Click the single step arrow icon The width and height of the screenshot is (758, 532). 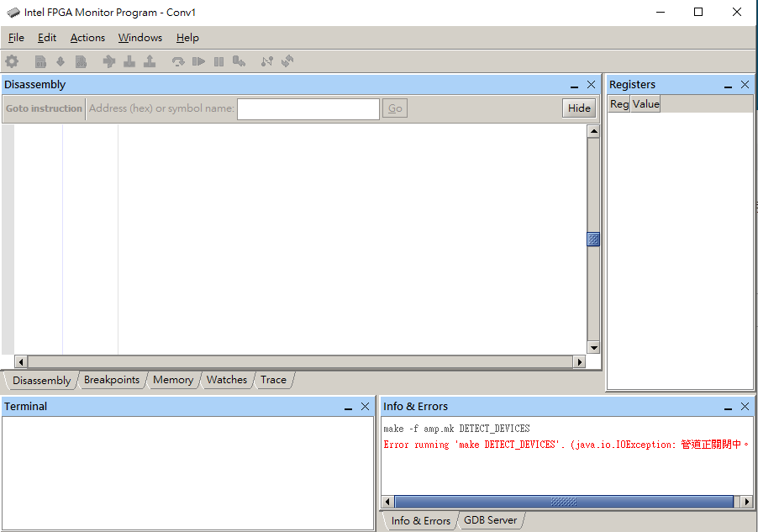tap(109, 61)
